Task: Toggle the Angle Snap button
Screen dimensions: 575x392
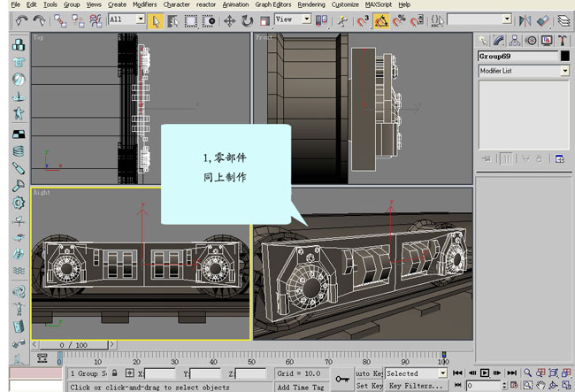Action: tap(381, 21)
